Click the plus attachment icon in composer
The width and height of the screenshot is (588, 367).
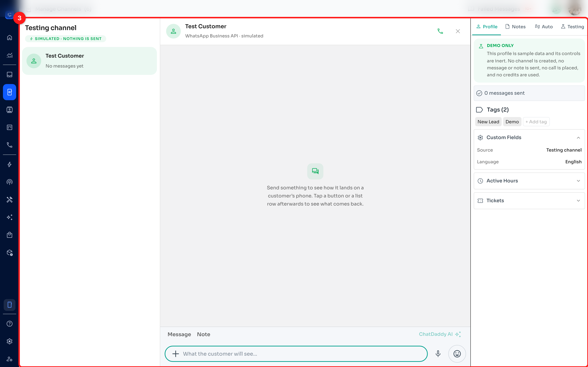(x=175, y=354)
